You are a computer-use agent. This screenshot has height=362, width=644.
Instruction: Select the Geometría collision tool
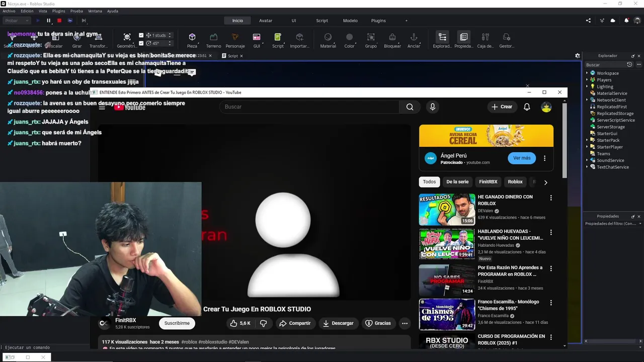tap(127, 40)
